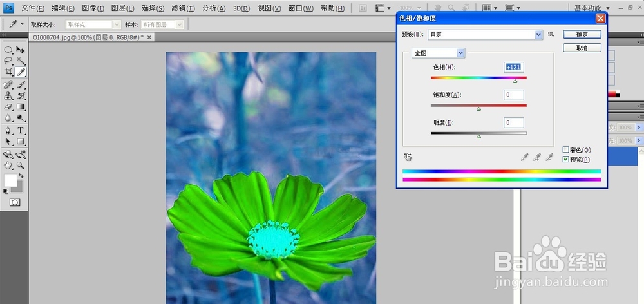Reset default foreground and background colors
The image size is (644, 304).
click(x=6, y=191)
